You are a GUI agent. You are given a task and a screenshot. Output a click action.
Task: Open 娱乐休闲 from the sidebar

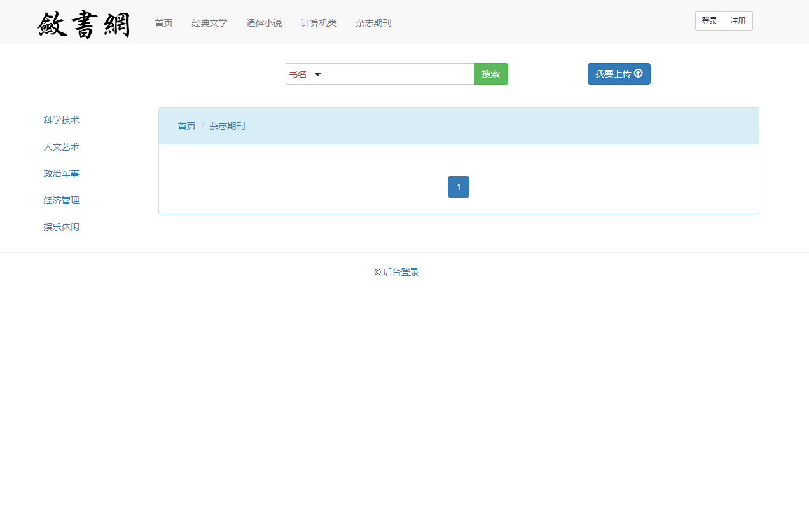click(x=61, y=226)
